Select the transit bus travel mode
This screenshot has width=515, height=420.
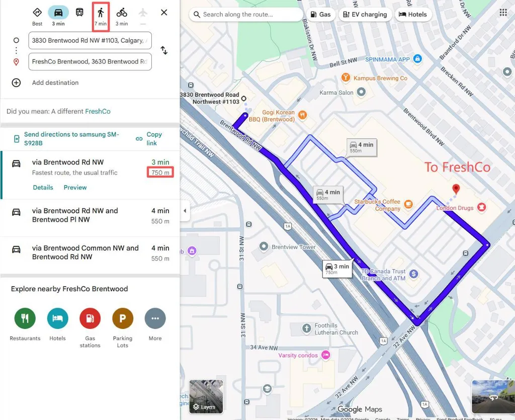79,13
